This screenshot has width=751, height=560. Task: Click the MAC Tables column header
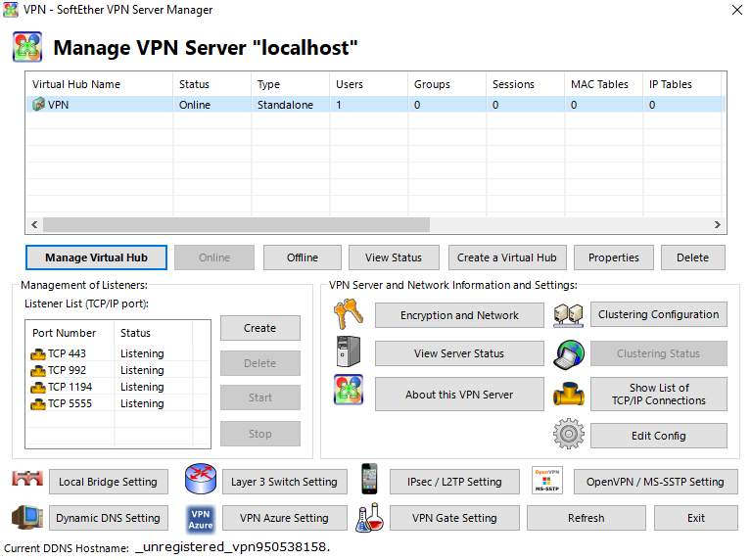pyautogui.click(x=603, y=84)
